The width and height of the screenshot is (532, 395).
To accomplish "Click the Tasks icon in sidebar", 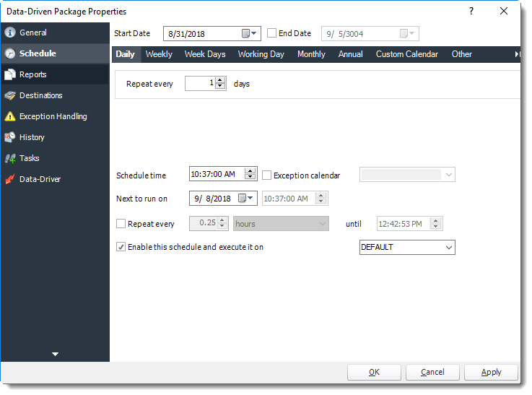I will [x=10, y=158].
